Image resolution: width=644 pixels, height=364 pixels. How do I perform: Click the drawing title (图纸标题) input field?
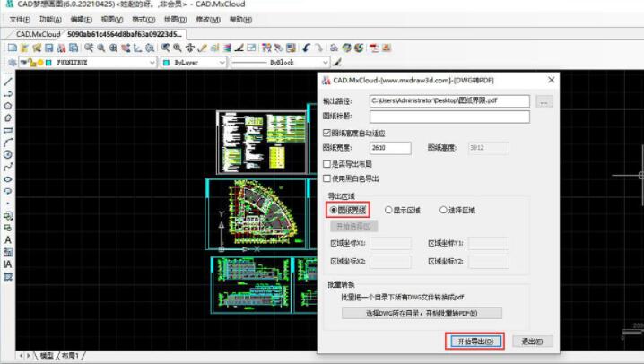click(x=449, y=117)
